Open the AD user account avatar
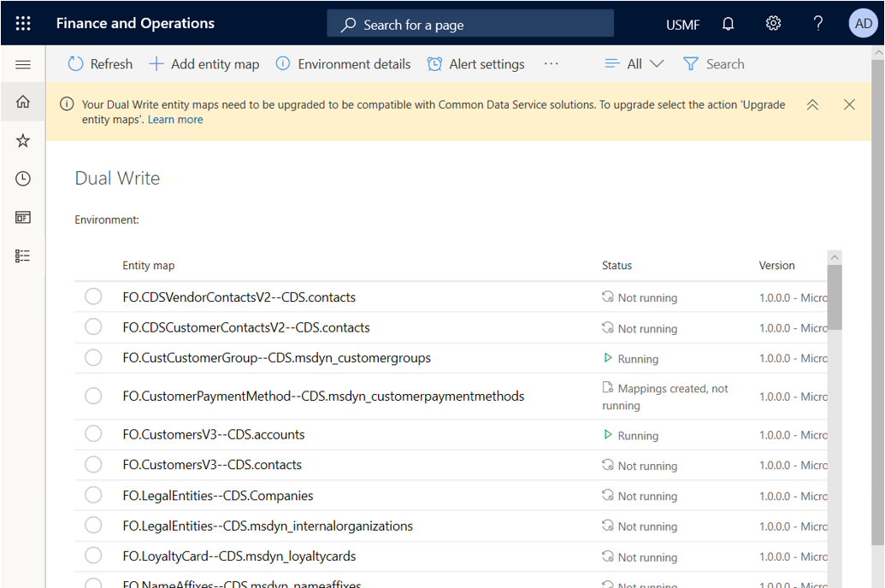This screenshot has height=588, width=885. 863,23
